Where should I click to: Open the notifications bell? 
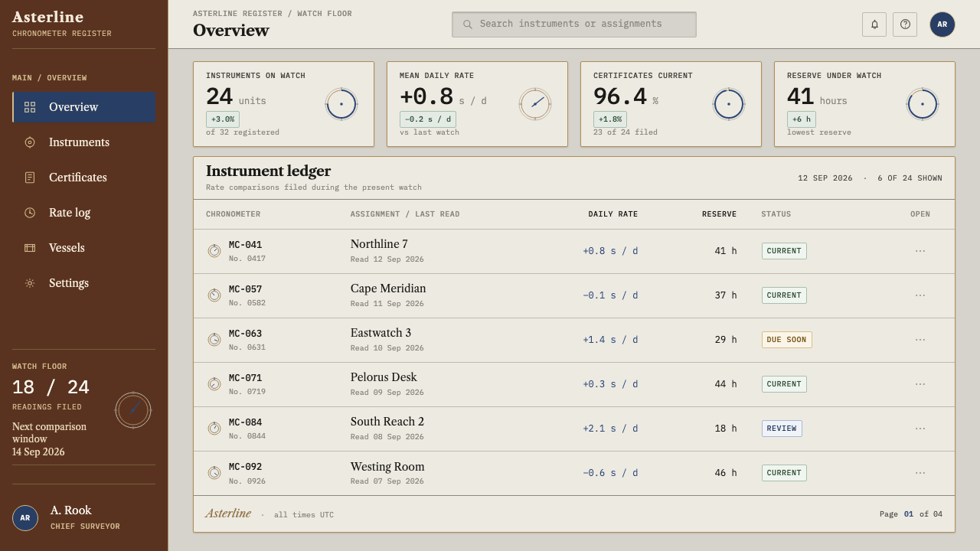874,24
